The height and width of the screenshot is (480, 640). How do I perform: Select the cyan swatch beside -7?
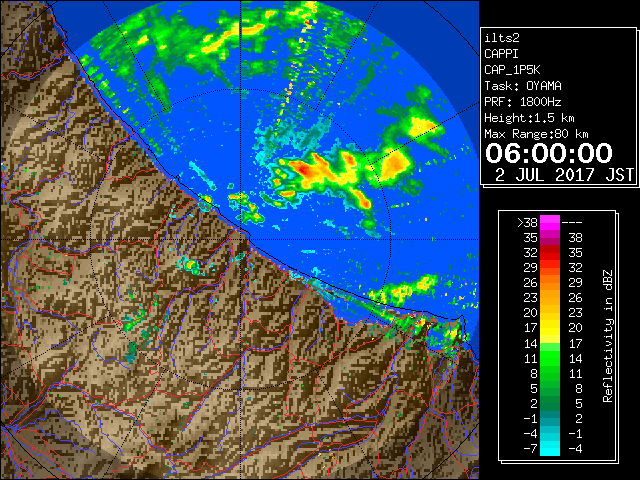[550, 448]
